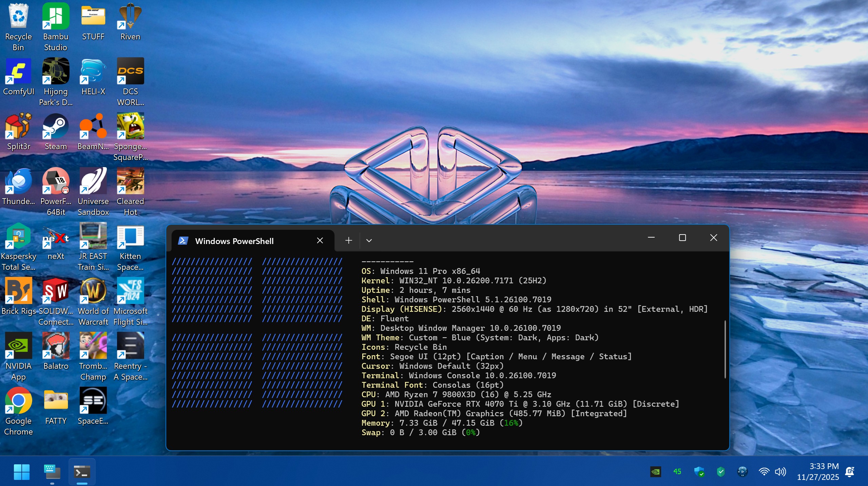Add a new terminal tab with plus button

(348, 241)
